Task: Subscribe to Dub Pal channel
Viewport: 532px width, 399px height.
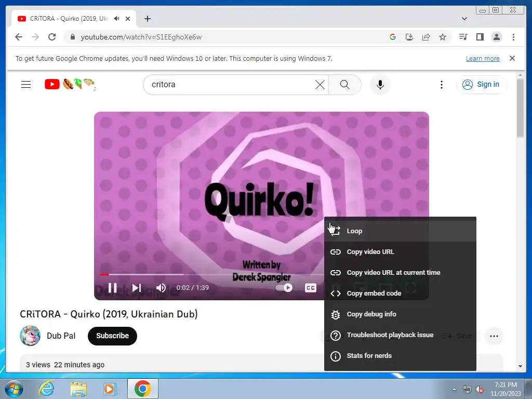Action: (112, 336)
